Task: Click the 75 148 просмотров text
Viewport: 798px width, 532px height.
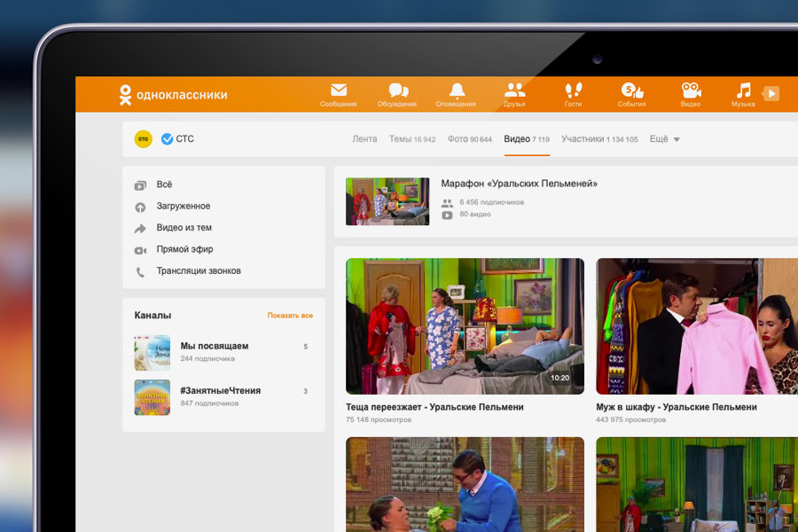Action: (x=379, y=420)
